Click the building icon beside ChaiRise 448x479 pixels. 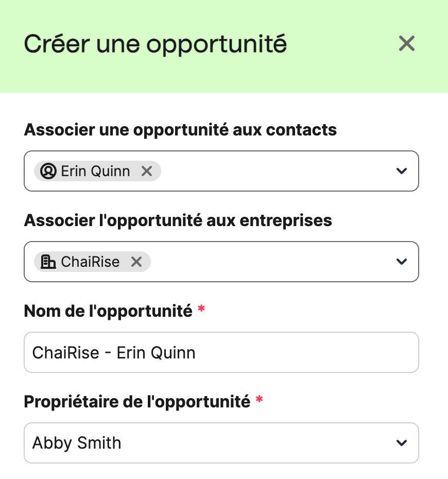pyautogui.click(x=47, y=261)
